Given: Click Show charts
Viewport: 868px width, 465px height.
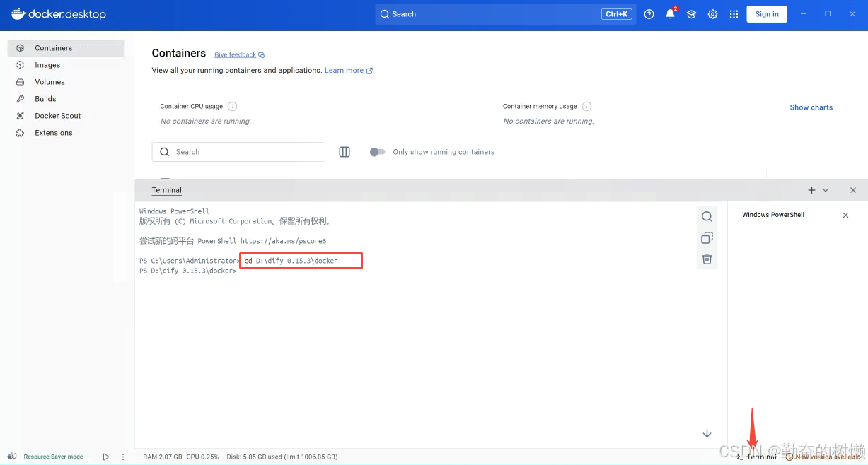Looking at the screenshot, I should pos(811,107).
